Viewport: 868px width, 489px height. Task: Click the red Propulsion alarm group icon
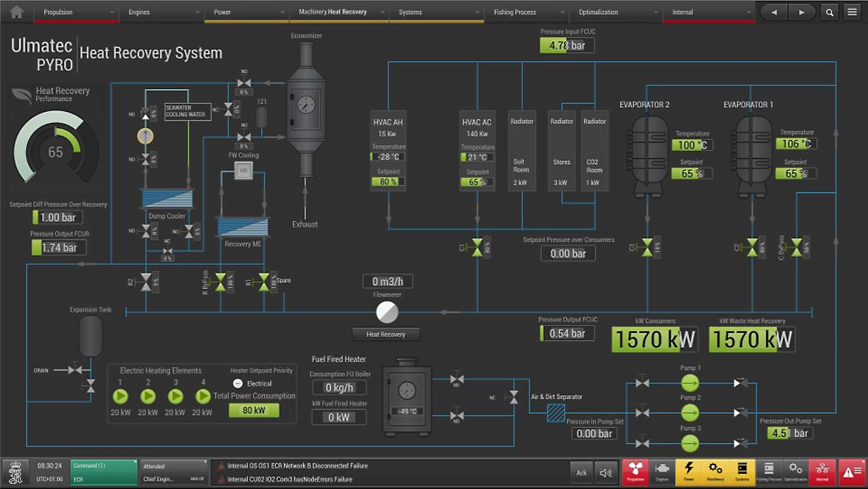(636, 472)
